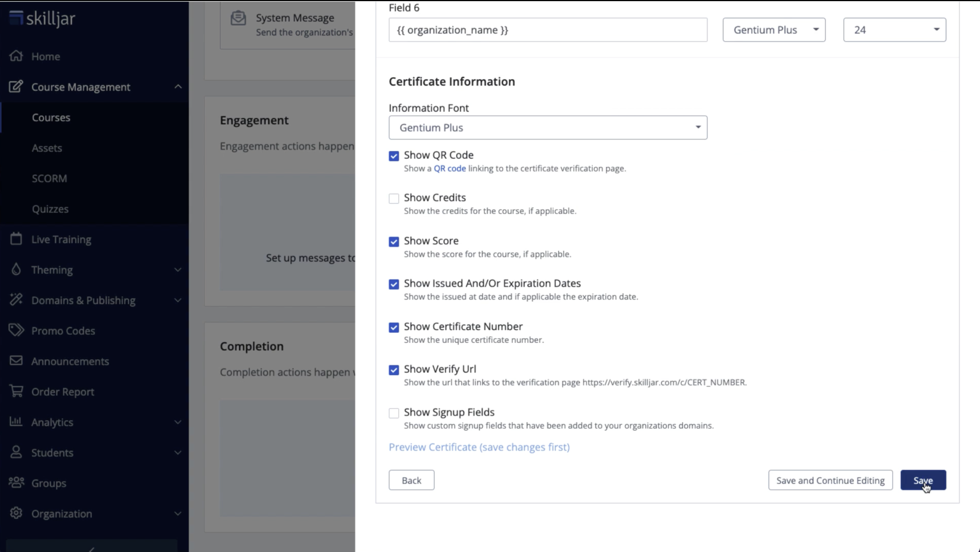Click the Field 6 organization_name text input
The image size is (980, 552).
point(548,30)
